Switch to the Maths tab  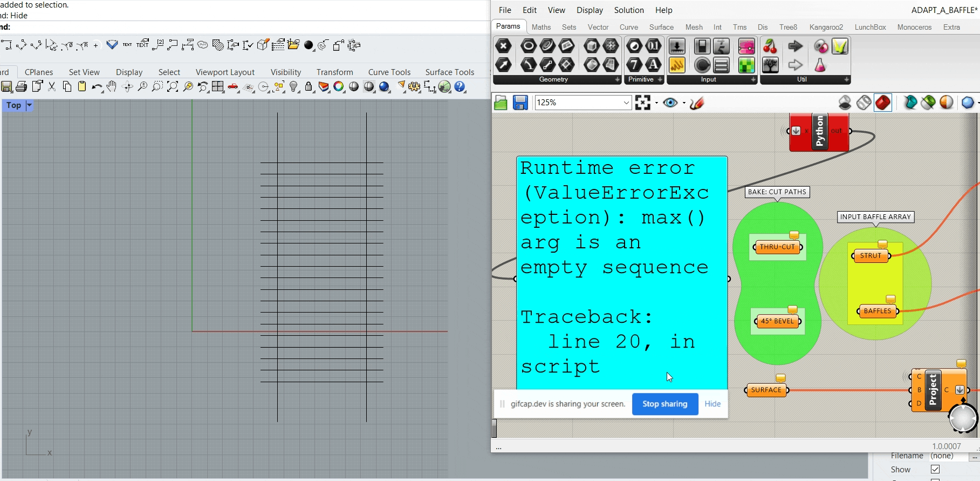point(541,27)
